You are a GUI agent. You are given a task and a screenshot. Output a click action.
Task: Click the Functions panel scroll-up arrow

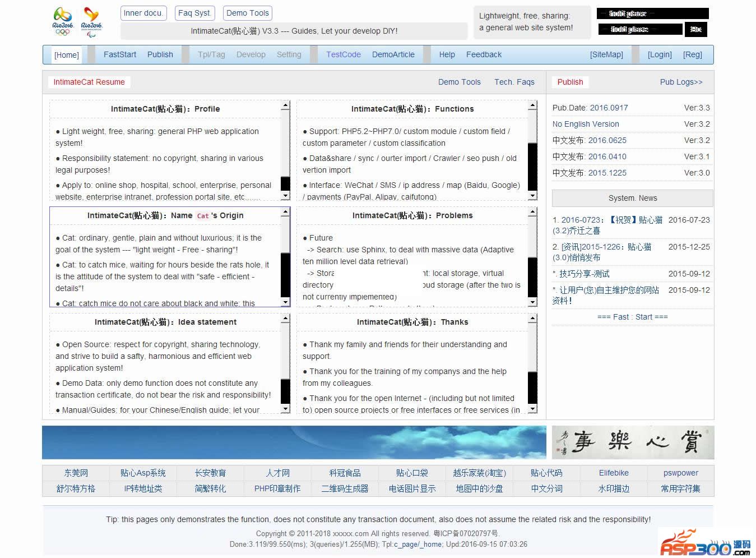click(532, 105)
